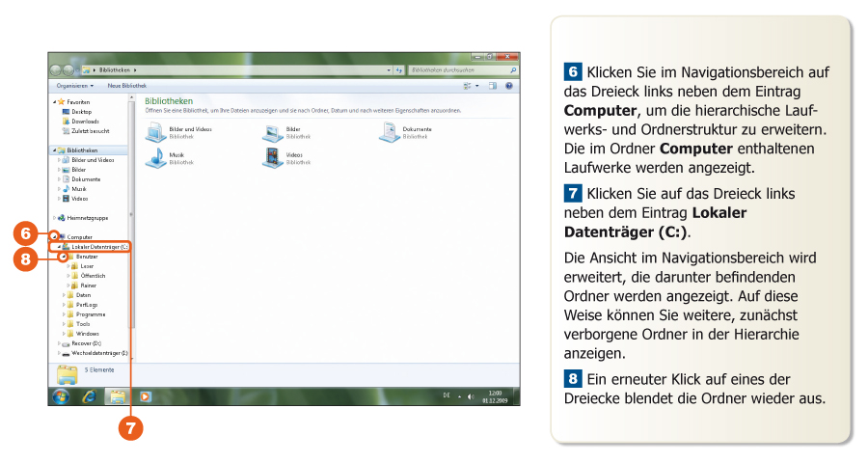This screenshot has height=463, width=868.
Task: Open the Organisieren menu
Action: coord(73,86)
